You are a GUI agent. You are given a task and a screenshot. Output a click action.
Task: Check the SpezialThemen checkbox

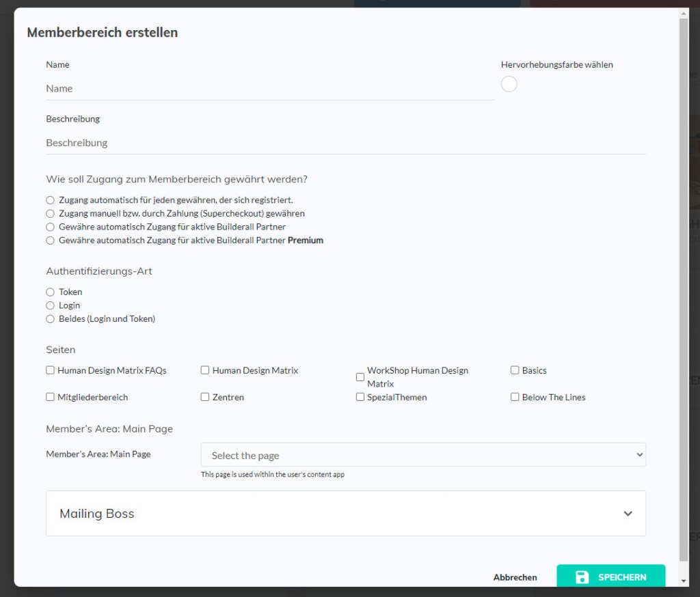coord(360,397)
